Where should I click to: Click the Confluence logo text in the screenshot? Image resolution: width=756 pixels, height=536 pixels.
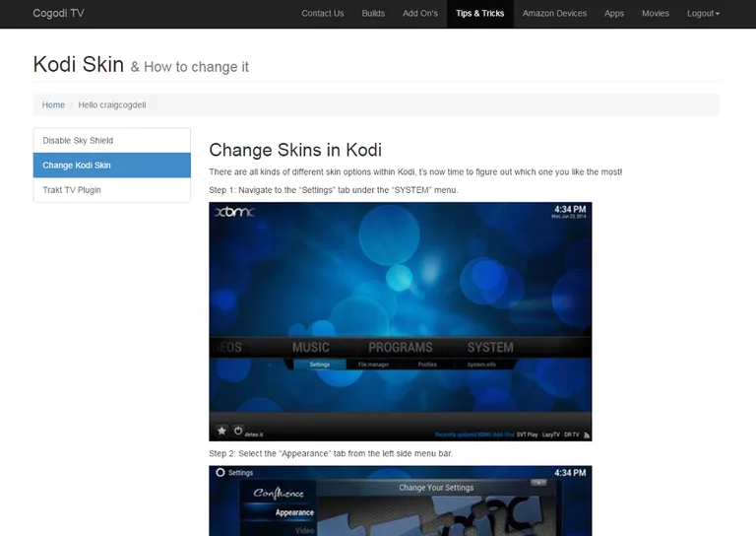coord(279,493)
